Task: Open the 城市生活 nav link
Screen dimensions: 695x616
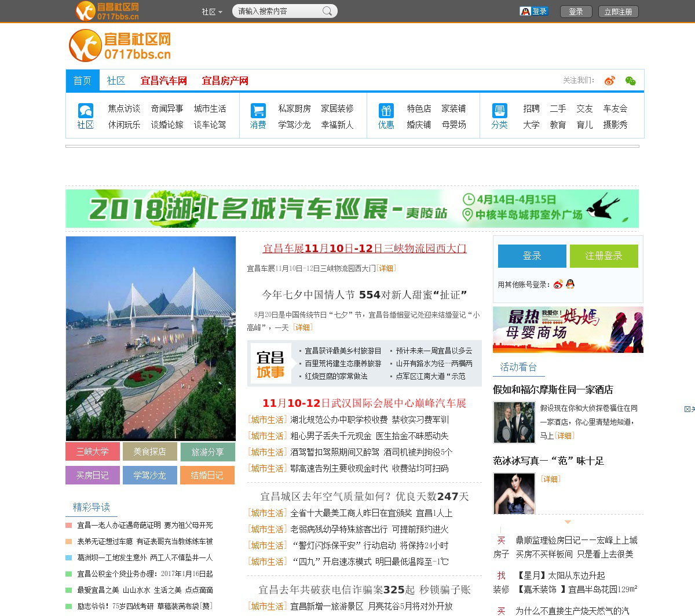Action: pos(210,108)
